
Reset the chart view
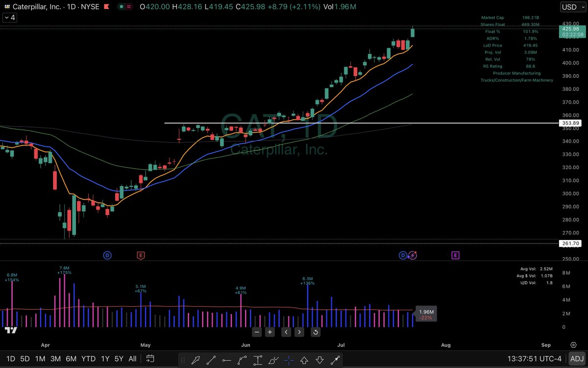[316, 332]
